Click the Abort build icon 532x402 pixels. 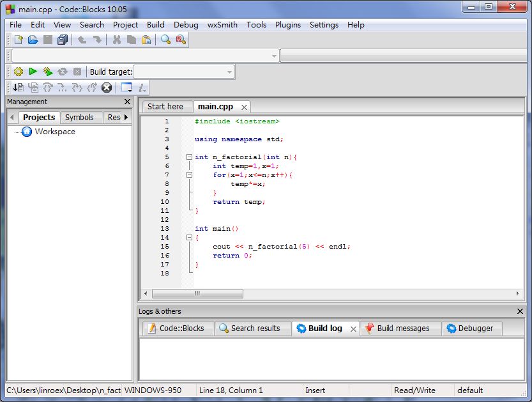(x=77, y=72)
